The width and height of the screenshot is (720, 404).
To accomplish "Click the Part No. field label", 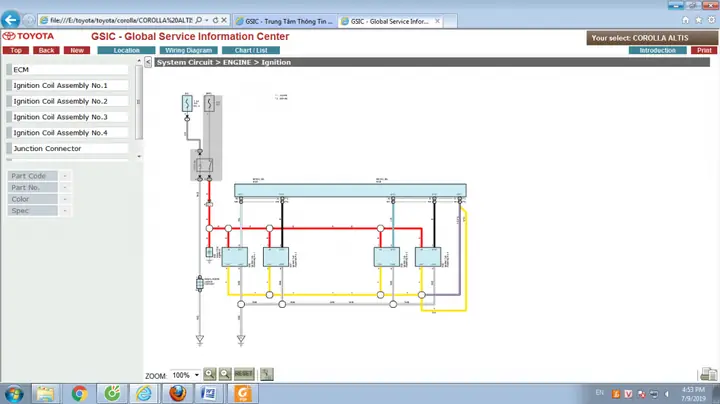I will pyautogui.click(x=32, y=187).
